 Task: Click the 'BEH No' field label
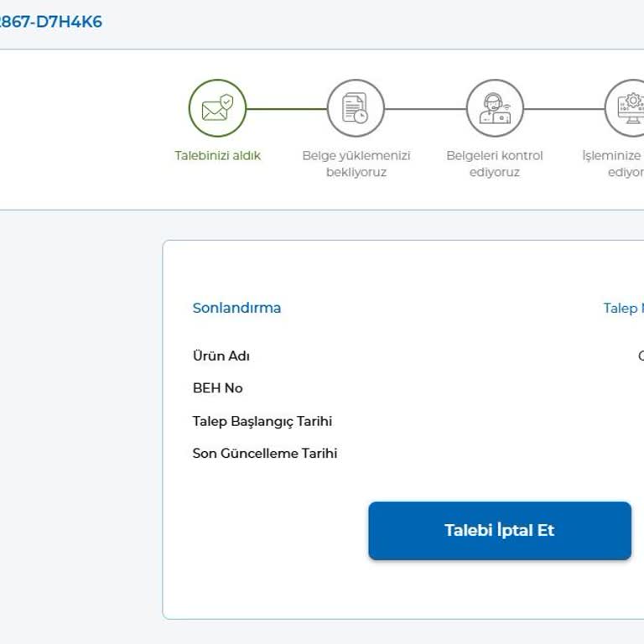[x=217, y=388]
